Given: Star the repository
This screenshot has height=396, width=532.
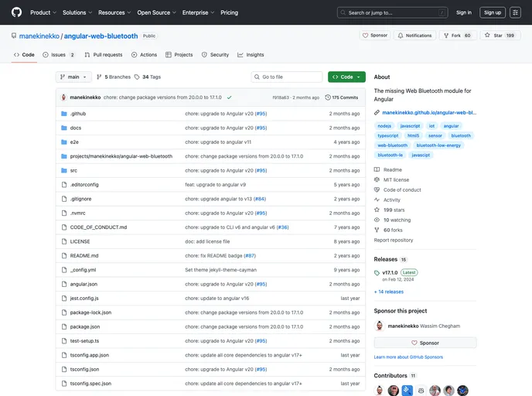Looking at the screenshot, I should [x=500, y=36].
